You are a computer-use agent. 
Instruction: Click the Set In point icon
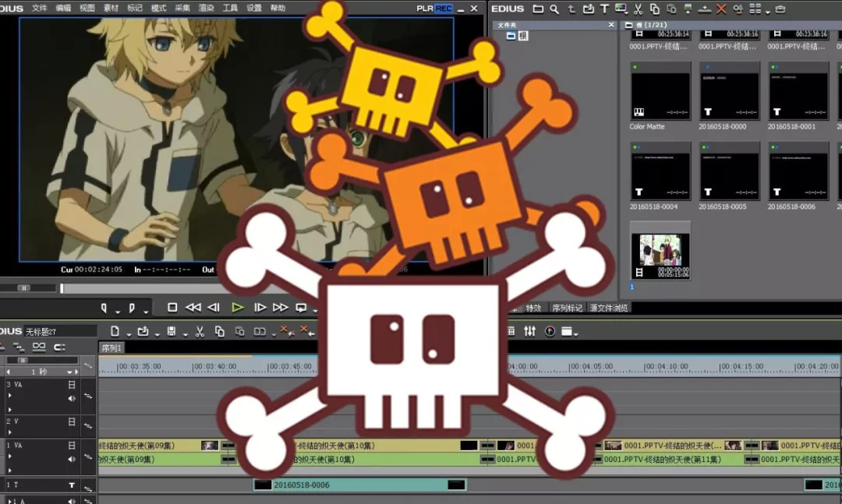pyautogui.click(x=104, y=308)
